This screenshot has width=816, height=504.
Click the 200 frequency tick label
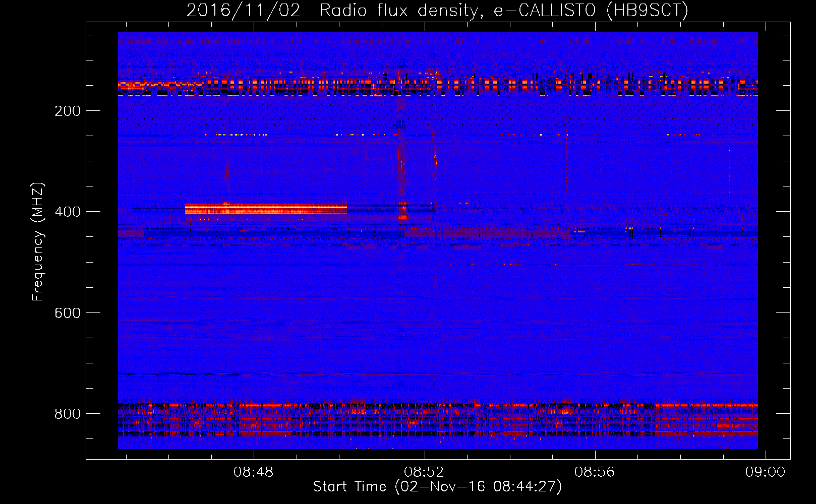point(68,111)
